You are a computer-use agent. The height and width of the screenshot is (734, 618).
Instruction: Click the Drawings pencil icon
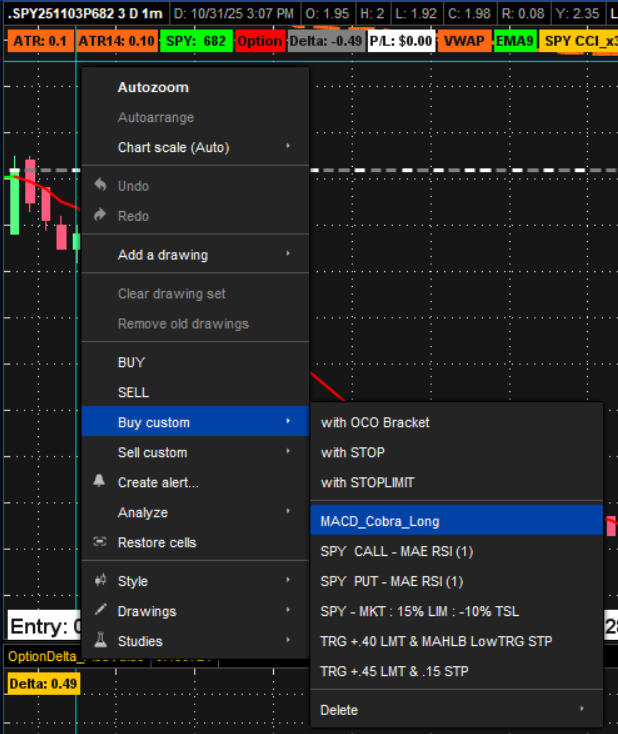tap(99, 611)
